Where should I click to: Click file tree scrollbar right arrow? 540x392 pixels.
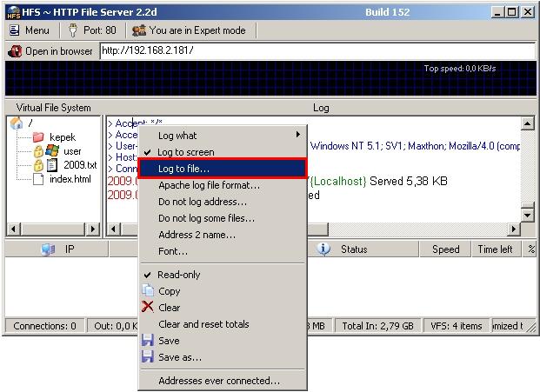(92, 229)
